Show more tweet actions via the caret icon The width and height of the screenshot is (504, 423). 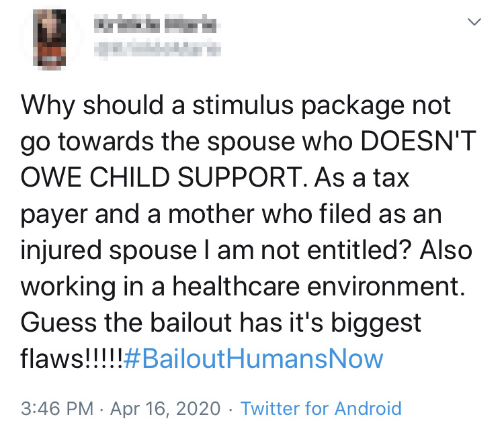(x=474, y=22)
